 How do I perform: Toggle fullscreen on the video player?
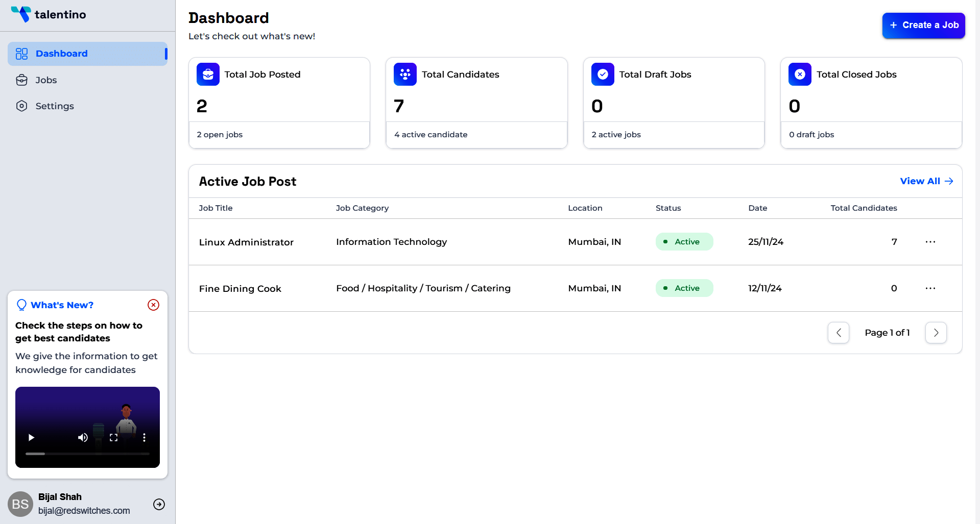tap(113, 438)
